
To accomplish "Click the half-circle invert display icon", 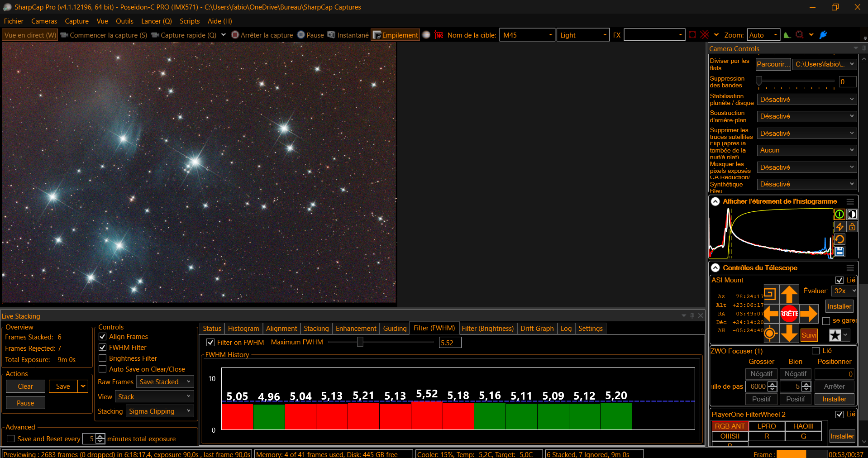I will click(852, 214).
